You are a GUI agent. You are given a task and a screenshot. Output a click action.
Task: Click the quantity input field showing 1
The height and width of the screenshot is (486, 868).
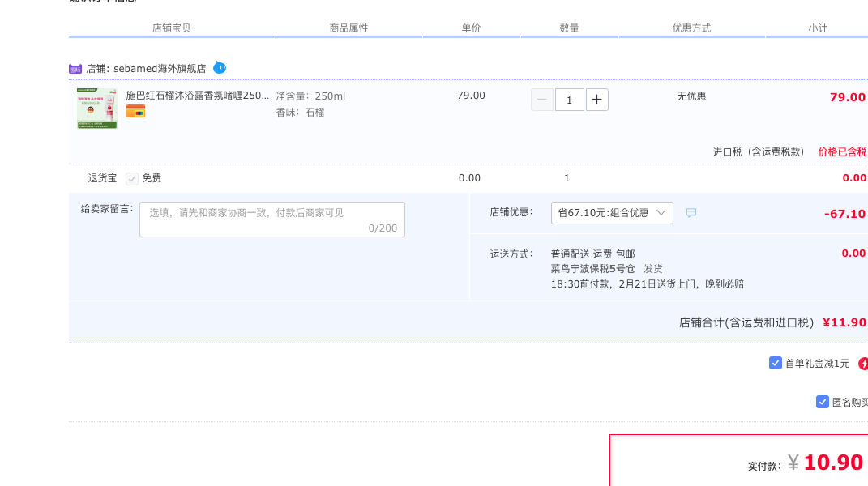[569, 100]
